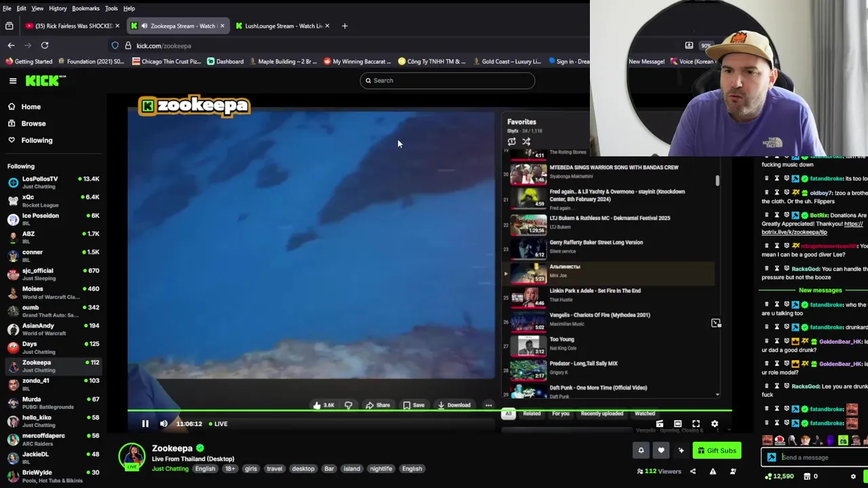868x488 pixels.
Task: Click the Favorites playlist scrollbar handle
Action: [717, 180]
